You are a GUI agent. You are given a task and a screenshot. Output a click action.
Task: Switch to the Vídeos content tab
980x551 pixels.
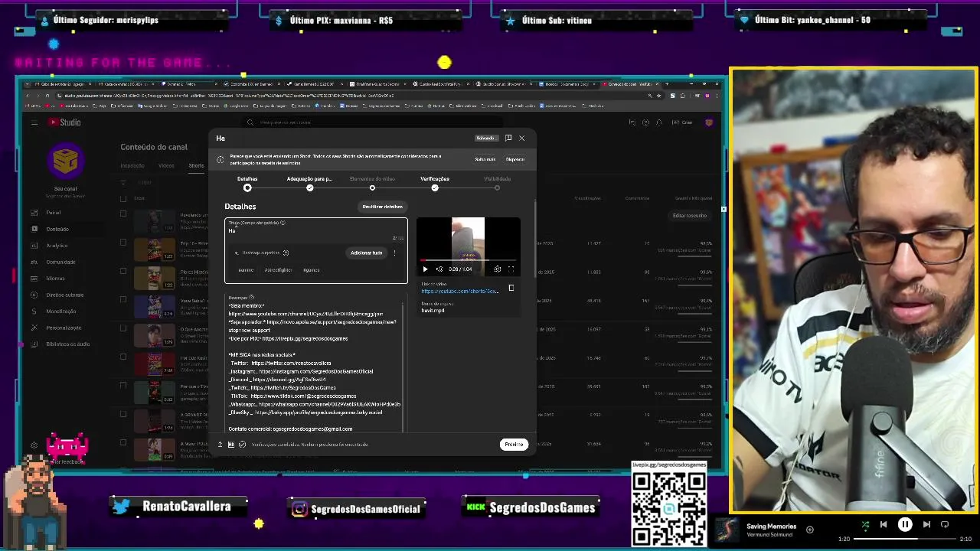pos(166,165)
